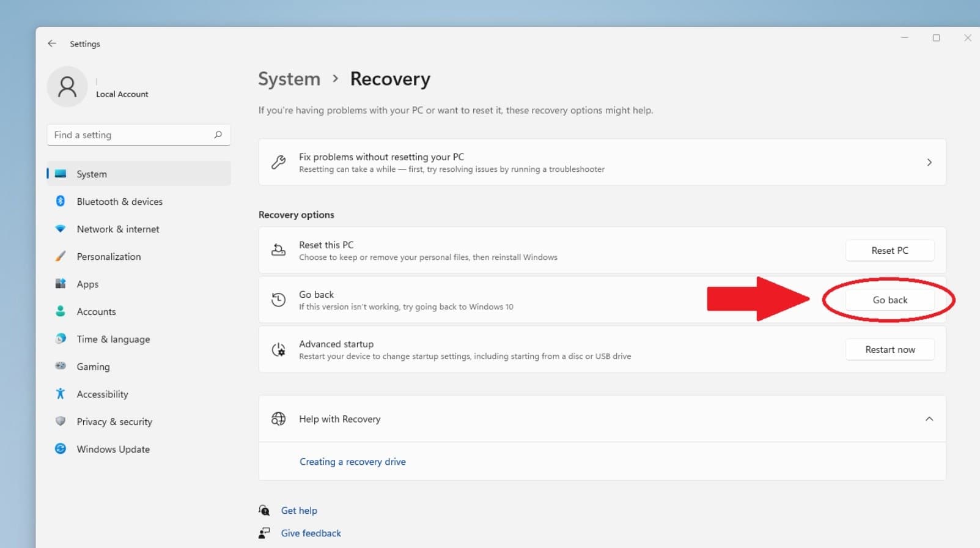Click System in the breadcrumb
The width and height of the screenshot is (980, 548).
coord(289,79)
